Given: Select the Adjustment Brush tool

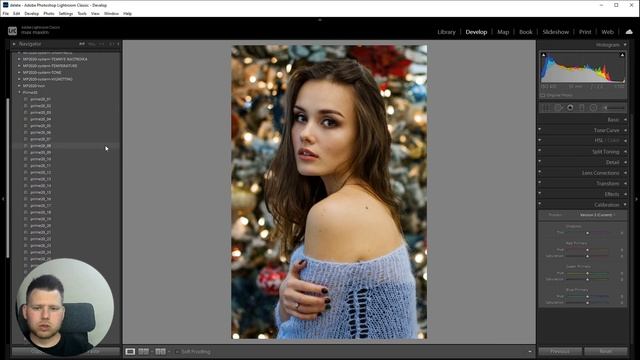Looking at the screenshot, I should [x=615, y=108].
